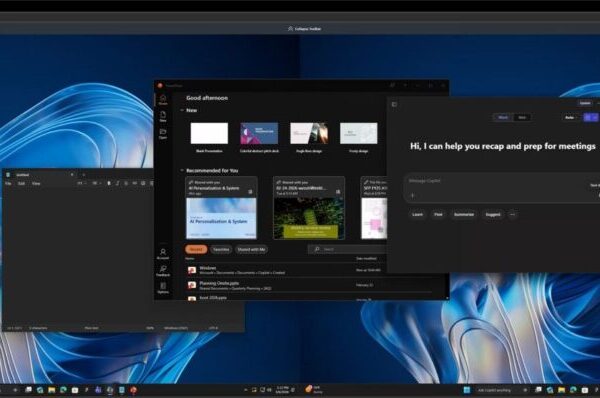Toggle bold formatting in Notepad

click(x=109, y=184)
